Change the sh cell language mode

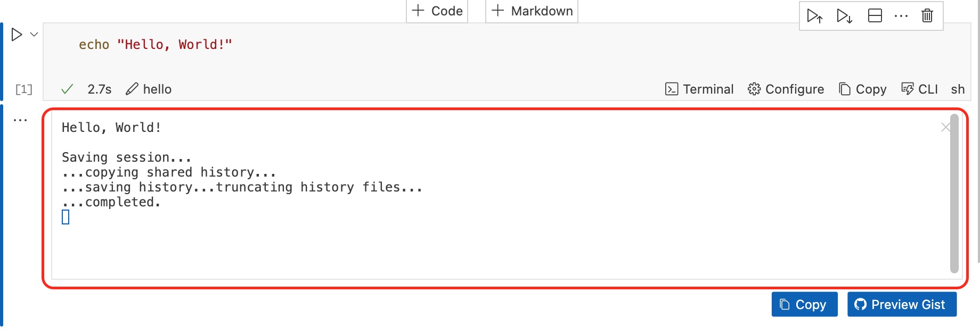(958, 89)
